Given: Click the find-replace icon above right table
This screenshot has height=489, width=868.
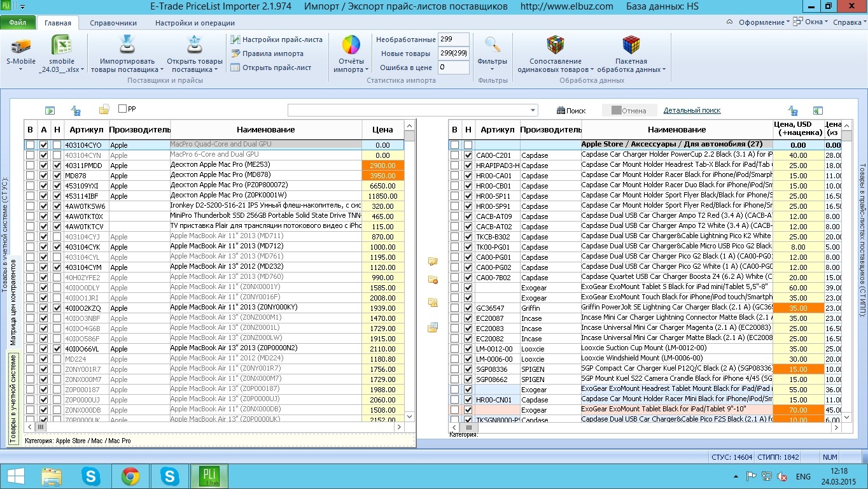Looking at the screenshot, I should pos(793,110).
